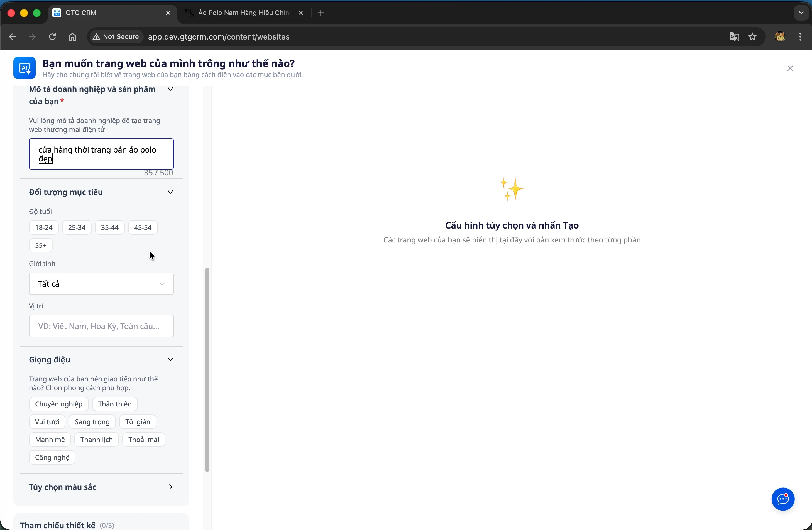Expand the Tùy chọn màu sắc section

[171, 487]
